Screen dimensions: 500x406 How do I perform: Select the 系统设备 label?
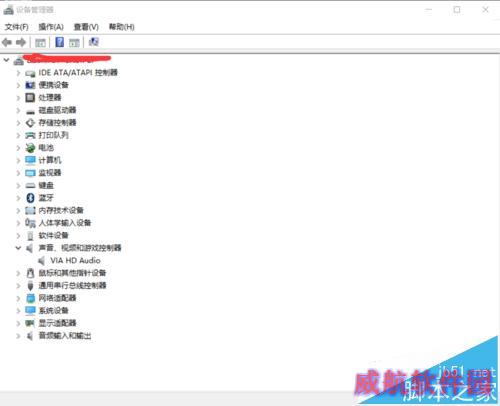[x=53, y=310]
